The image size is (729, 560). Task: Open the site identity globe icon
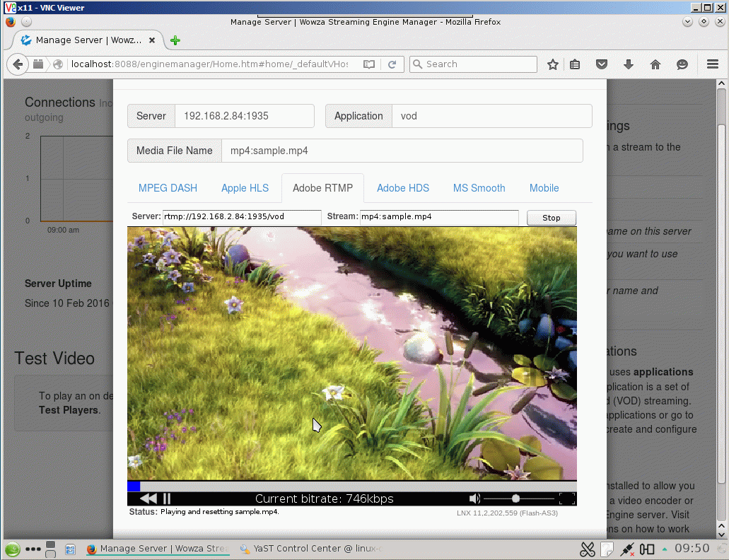58,64
